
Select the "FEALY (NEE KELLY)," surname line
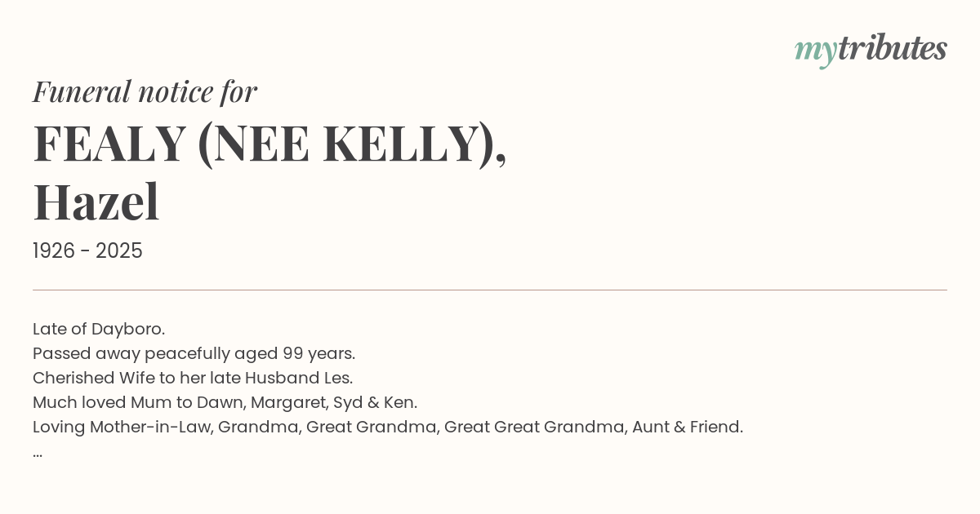click(269, 144)
